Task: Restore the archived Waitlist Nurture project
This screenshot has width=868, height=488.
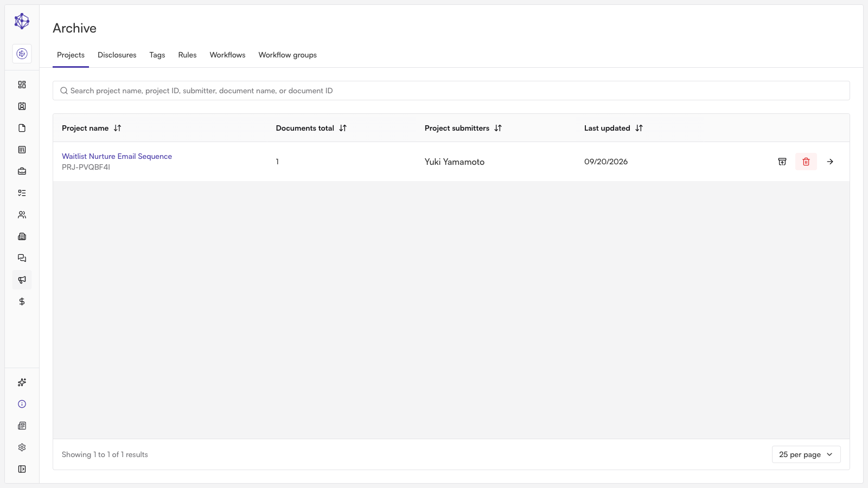Action: (782, 162)
